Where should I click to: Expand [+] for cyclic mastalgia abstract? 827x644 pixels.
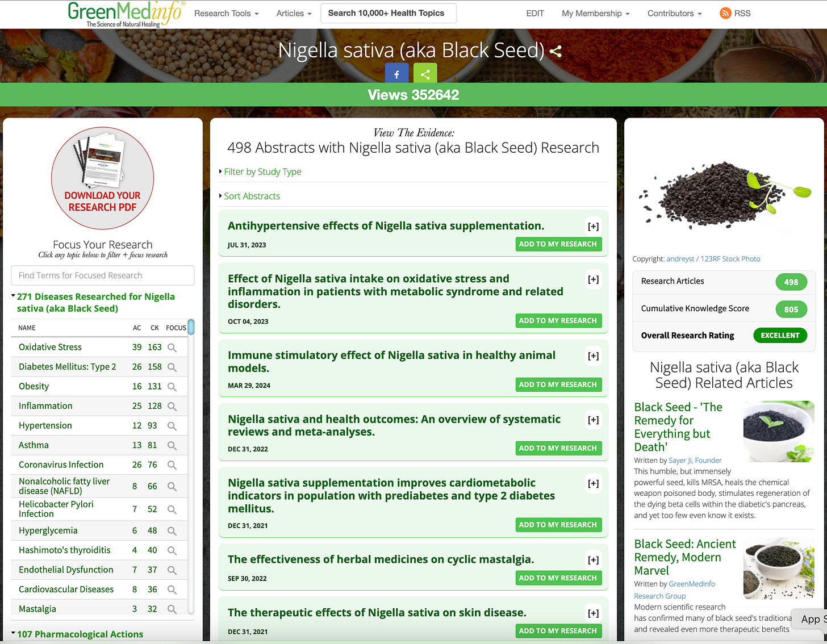tap(593, 560)
